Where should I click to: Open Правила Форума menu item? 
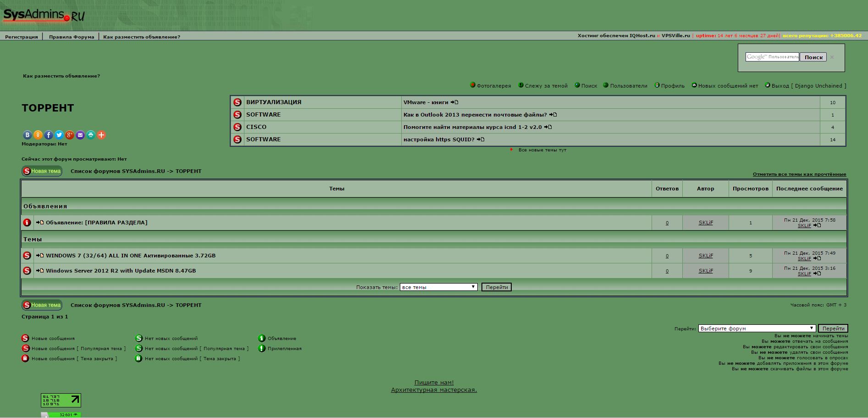72,37
